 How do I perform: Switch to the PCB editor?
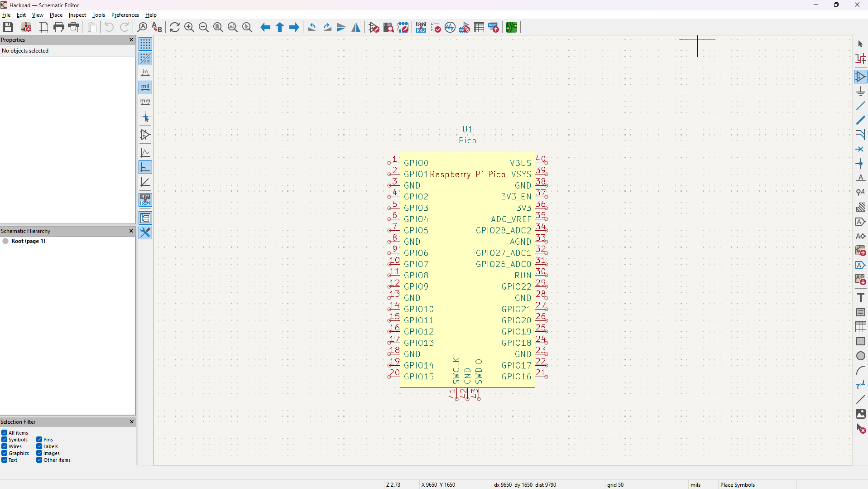tap(512, 27)
